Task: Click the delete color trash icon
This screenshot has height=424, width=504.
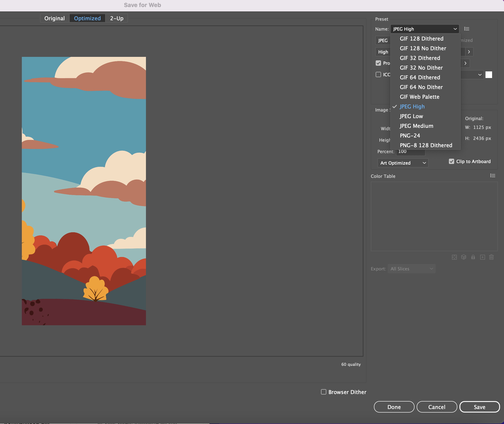Action: tap(491, 257)
